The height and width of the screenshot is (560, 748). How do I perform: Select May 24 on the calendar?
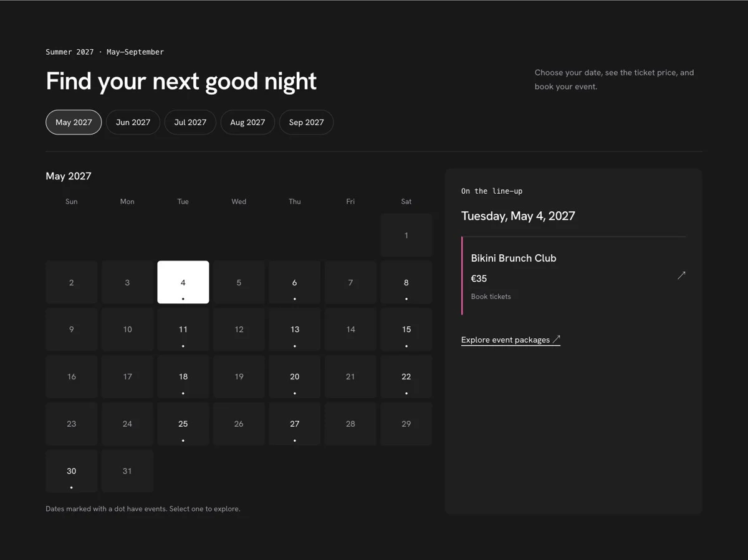[127, 424]
